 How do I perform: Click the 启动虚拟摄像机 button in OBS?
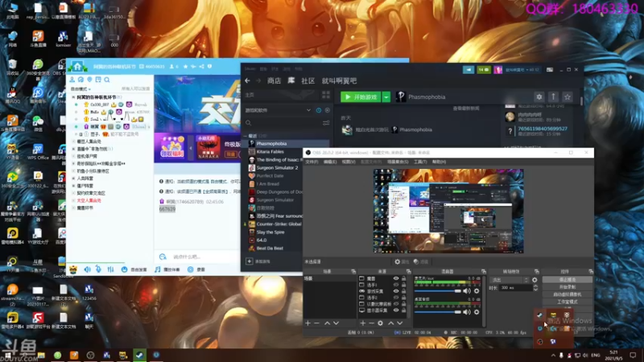(568, 294)
